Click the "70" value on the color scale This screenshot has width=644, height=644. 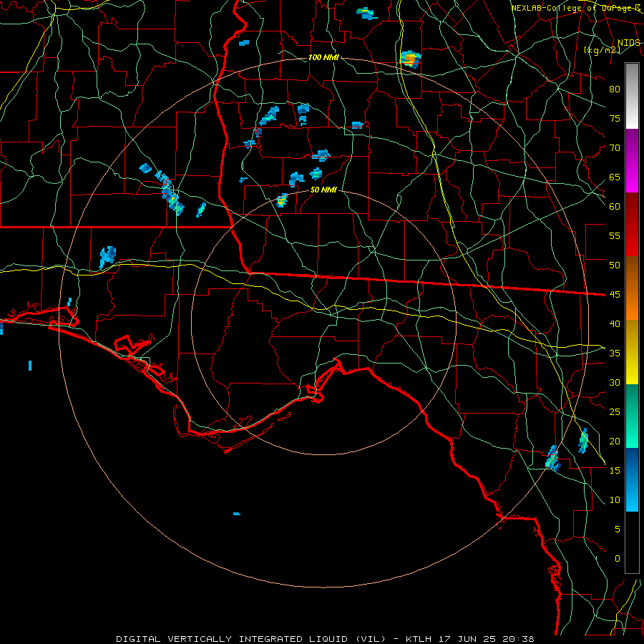(615, 148)
